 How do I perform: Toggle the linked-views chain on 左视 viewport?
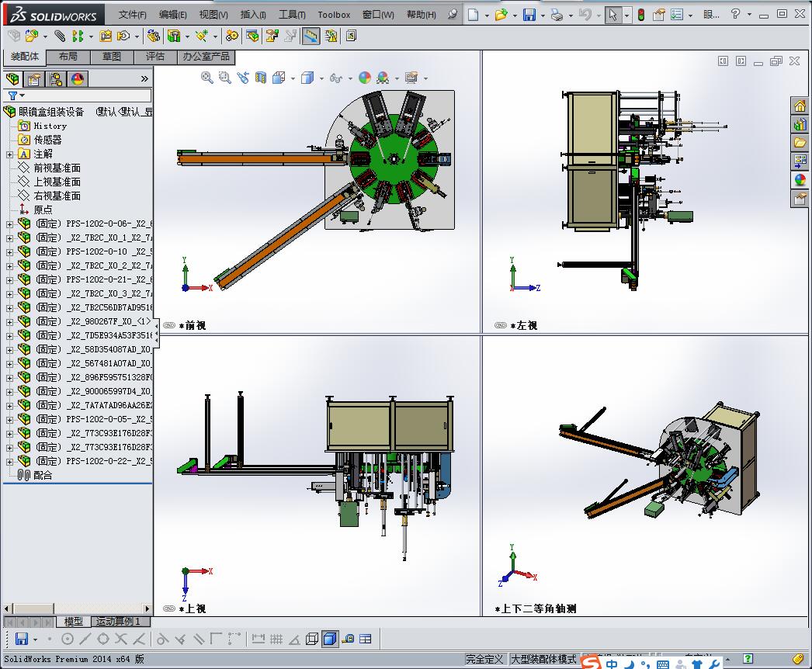(501, 325)
